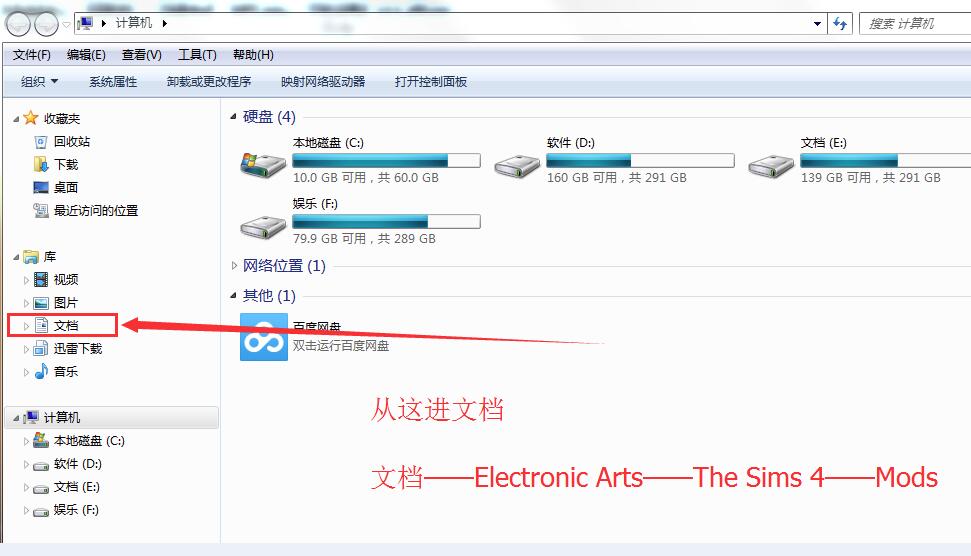Screen dimensions: 971x556
Task: Expand the 文档 library tree node
Action: pos(26,326)
